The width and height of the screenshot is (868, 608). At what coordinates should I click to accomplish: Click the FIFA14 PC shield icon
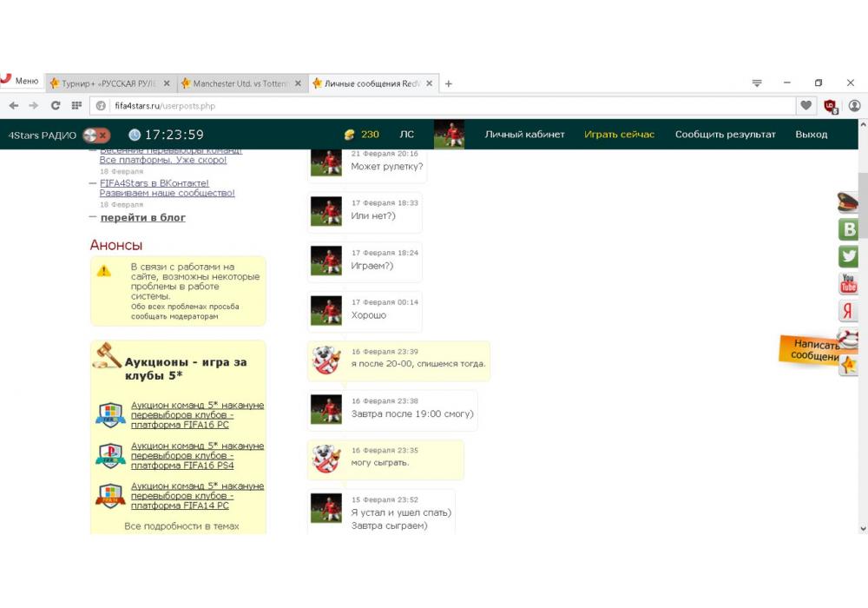point(110,496)
